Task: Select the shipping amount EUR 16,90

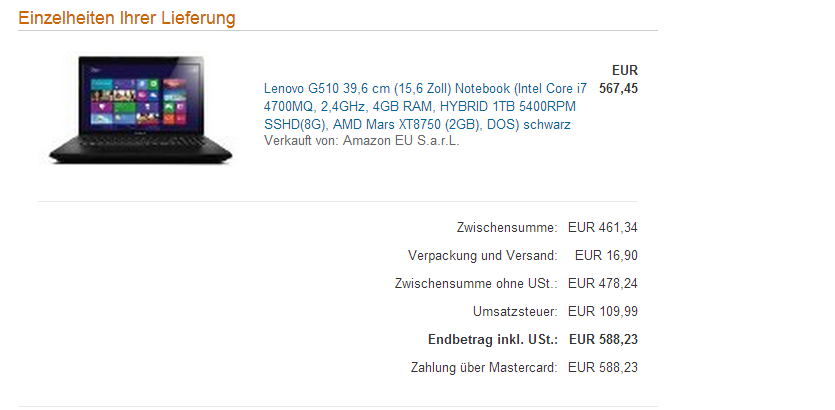Action: pos(607,256)
